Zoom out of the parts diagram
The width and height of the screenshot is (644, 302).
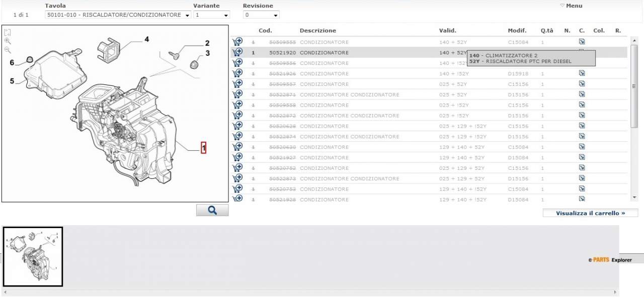(x=7, y=50)
